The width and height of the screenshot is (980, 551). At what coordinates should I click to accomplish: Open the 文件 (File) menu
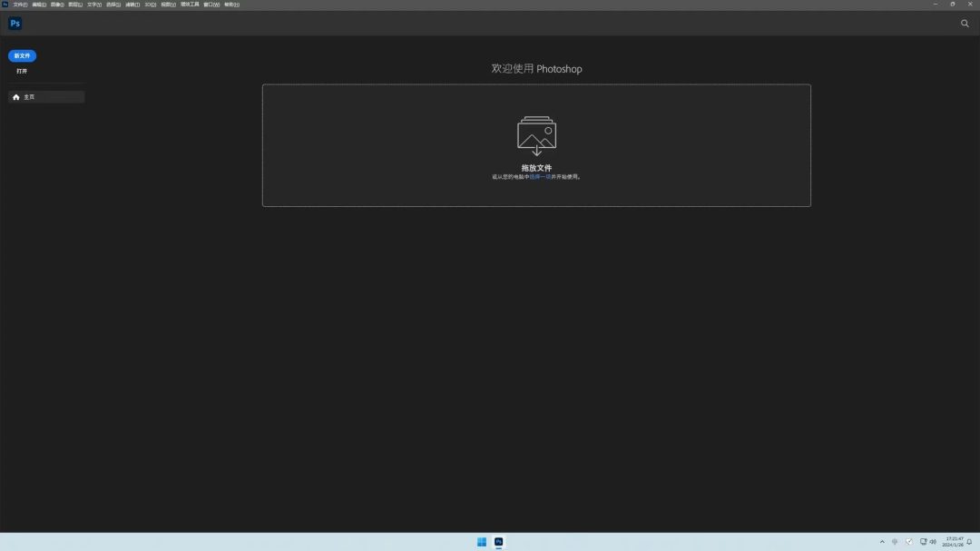point(20,5)
